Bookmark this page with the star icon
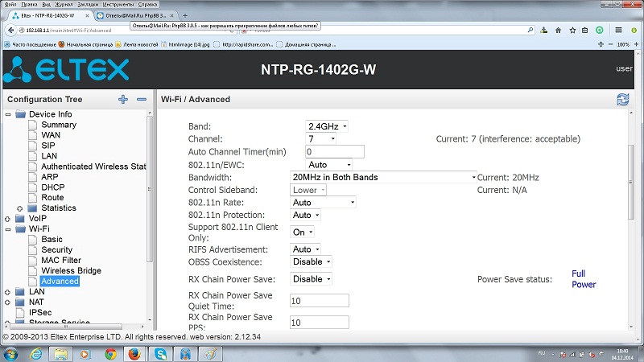 [572, 30]
